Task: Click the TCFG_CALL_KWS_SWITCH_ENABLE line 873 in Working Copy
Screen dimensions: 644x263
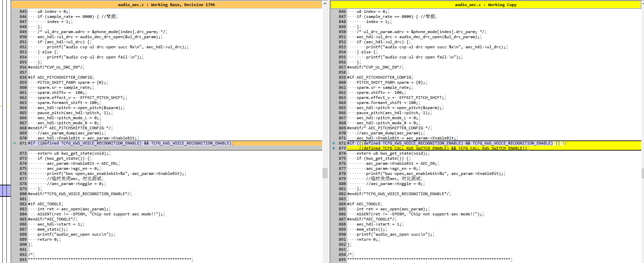Action: 494,148
